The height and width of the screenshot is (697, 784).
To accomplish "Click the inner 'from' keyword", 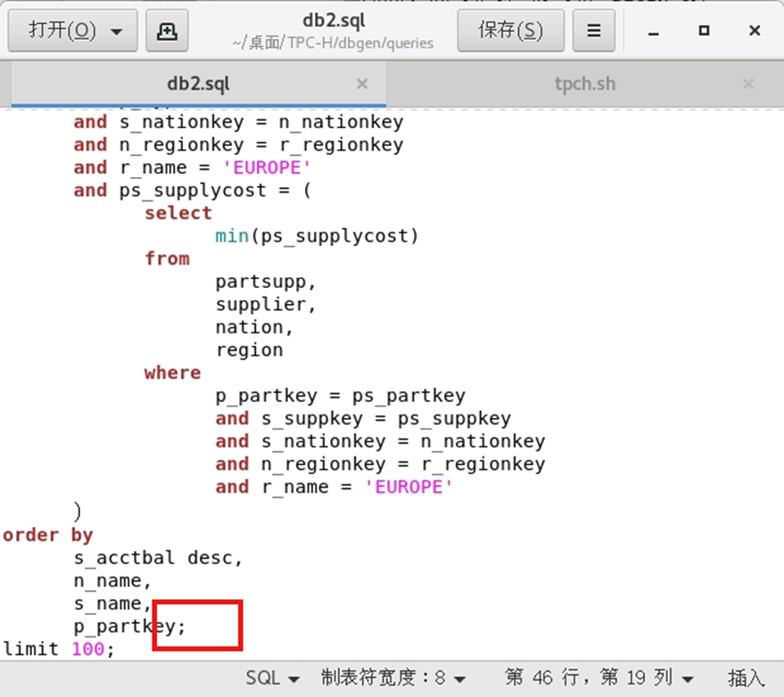I will [x=167, y=258].
